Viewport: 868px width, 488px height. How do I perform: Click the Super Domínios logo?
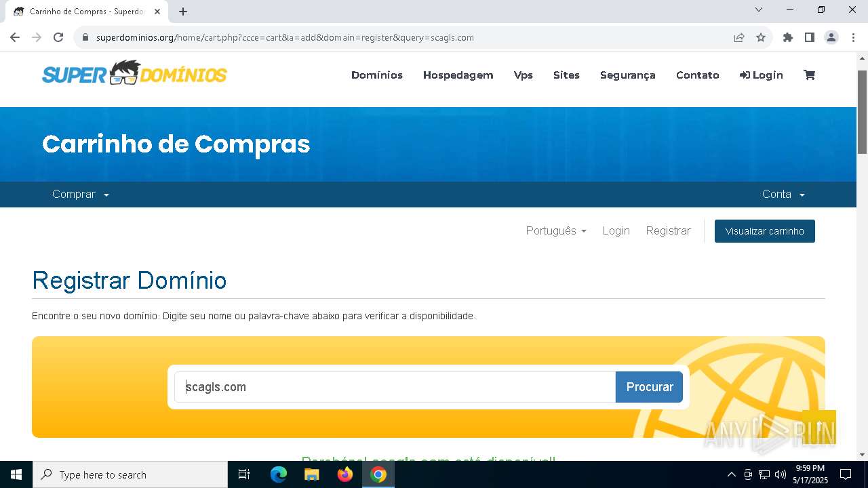(x=134, y=73)
